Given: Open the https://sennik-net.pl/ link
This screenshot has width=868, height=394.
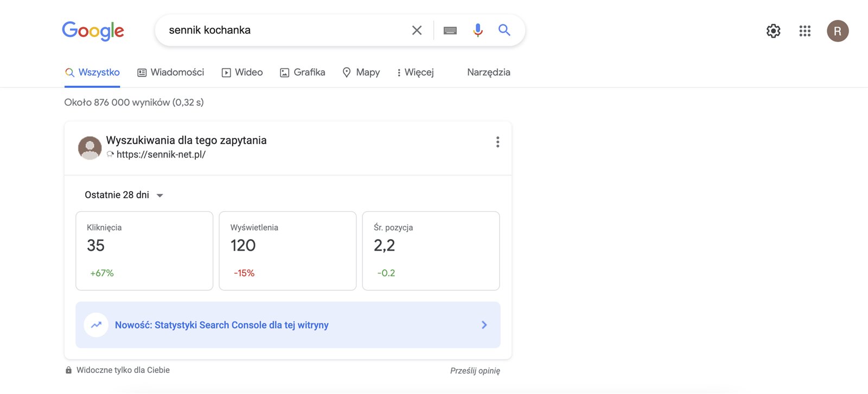Looking at the screenshot, I should tap(161, 155).
